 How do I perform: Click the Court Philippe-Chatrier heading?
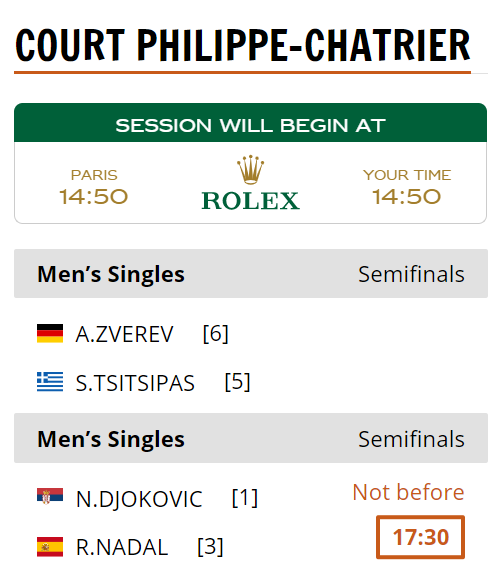pos(243,45)
